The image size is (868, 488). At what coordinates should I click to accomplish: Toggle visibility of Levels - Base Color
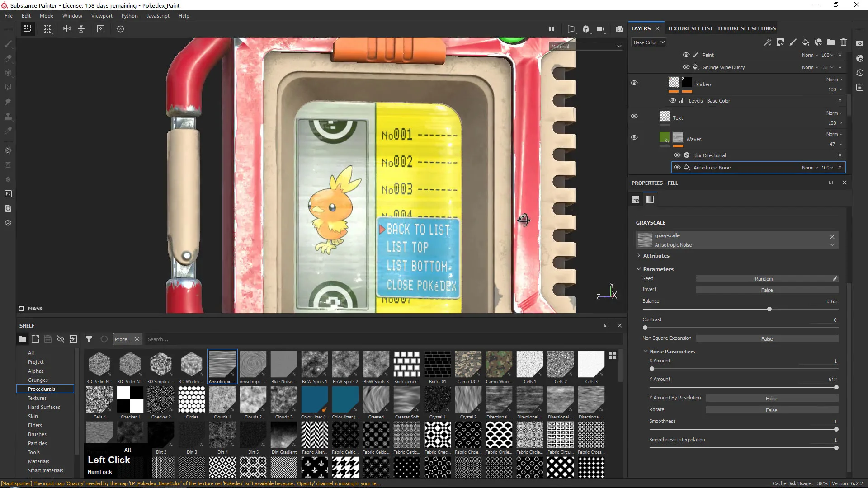(x=672, y=100)
